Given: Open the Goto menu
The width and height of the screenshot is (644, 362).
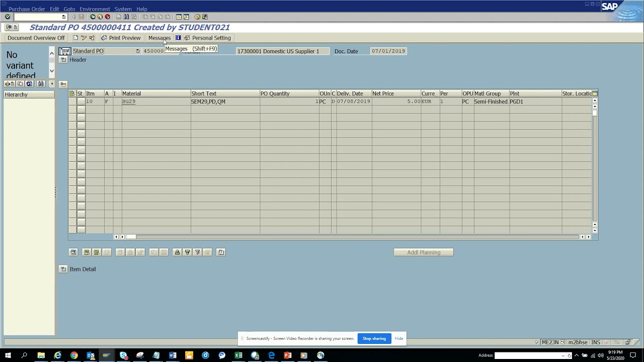Looking at the screenshot, I should [x=69, y=9].
